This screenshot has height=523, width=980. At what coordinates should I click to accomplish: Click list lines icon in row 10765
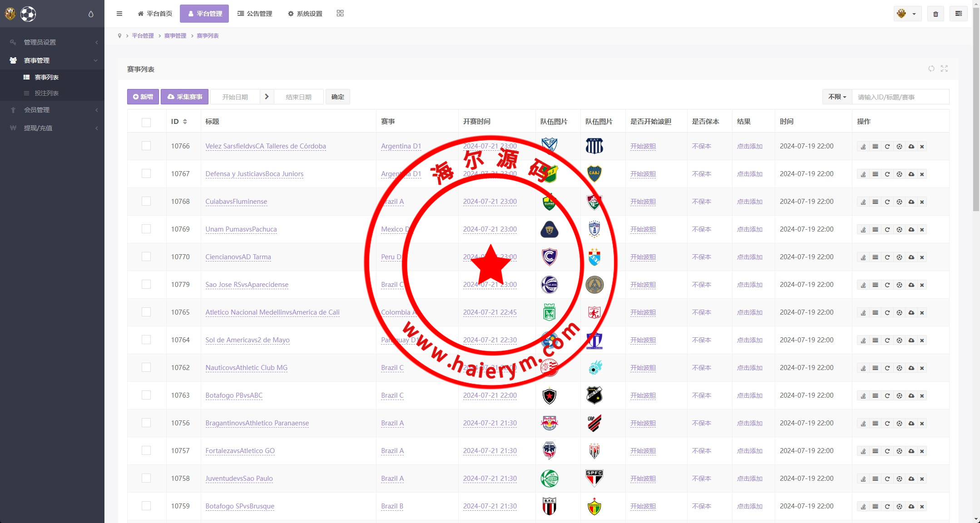click(875, 313)
